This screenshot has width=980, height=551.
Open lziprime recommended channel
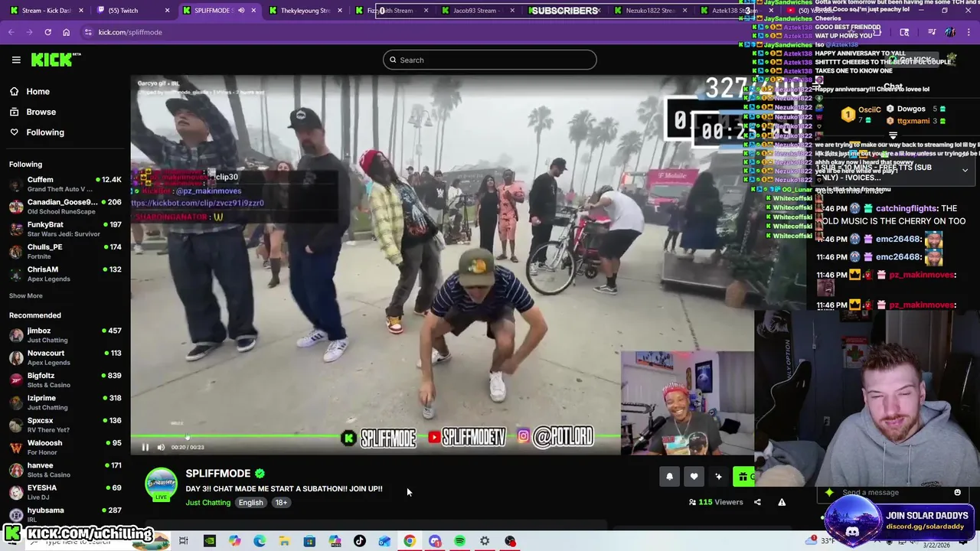coord(64,403)
